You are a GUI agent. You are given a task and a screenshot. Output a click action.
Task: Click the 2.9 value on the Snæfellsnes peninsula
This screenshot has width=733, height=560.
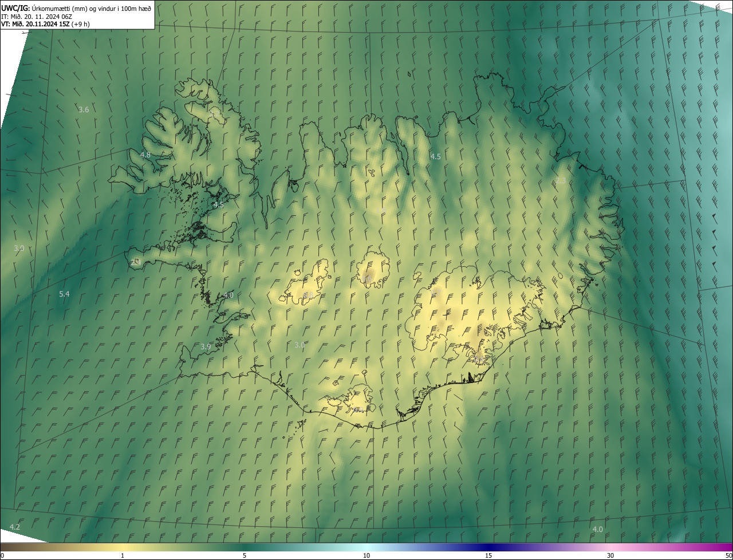(136, 262)
